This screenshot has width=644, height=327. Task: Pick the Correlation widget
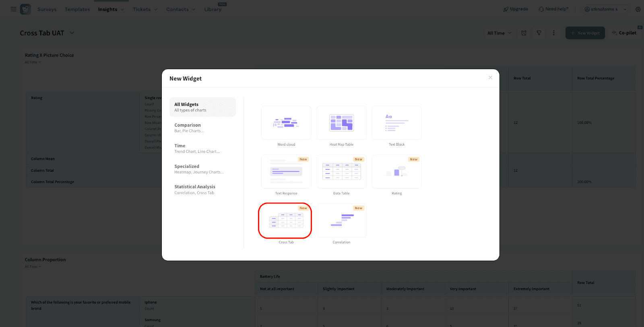click(341, 221)
